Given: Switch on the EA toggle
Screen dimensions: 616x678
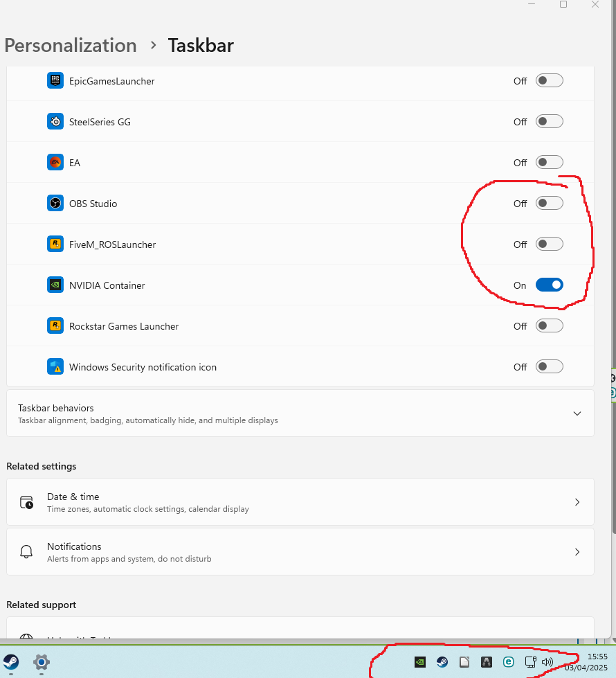Looking at the screenshot, I should coord(549,162).
